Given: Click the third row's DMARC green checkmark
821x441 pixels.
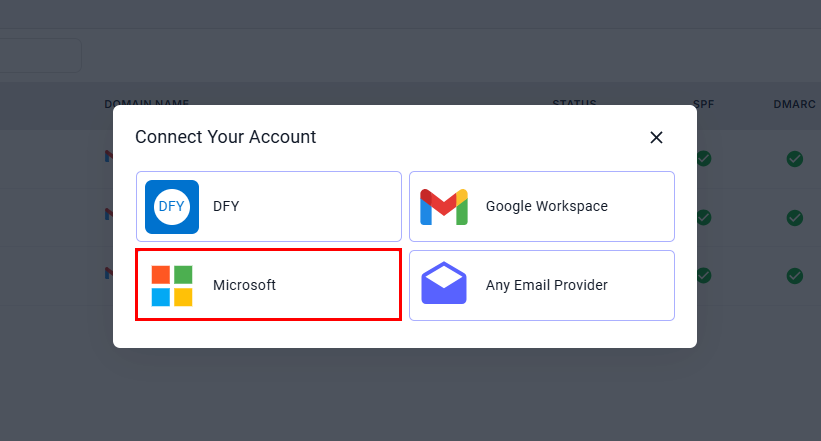Looking at the screenshot, I should pos(795,275).
